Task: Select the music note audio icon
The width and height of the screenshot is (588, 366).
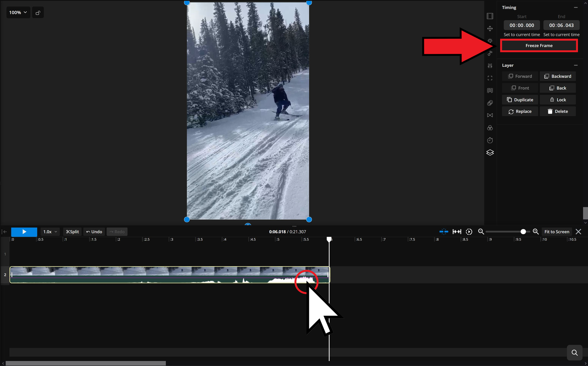Action: tap(490, 53)
